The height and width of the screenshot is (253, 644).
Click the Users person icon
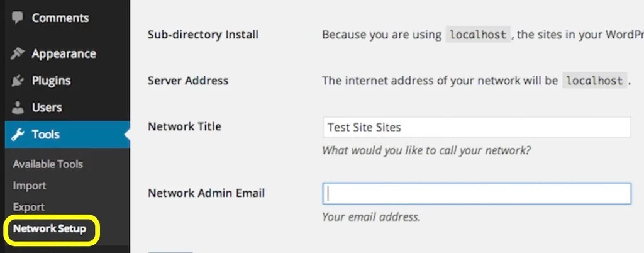point(17,108)
